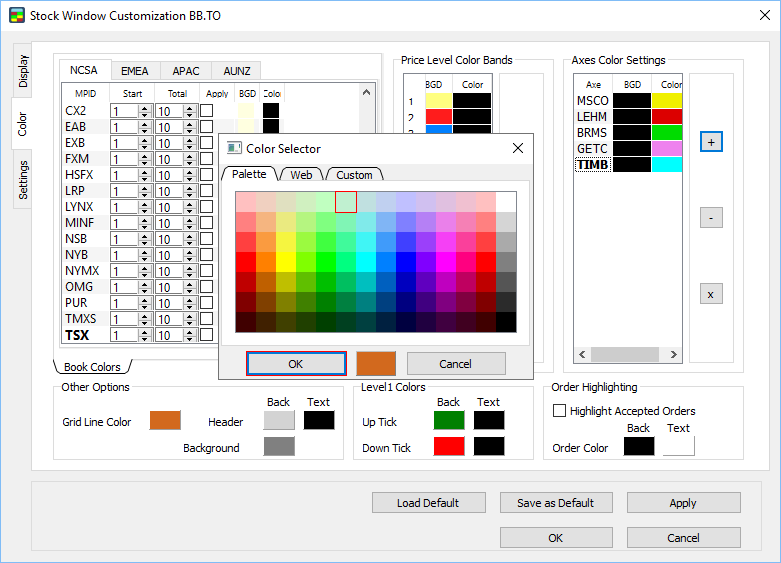This screenshot has height=563, width=781.
Task: Click the x button under axes controls
Action: 710,294
